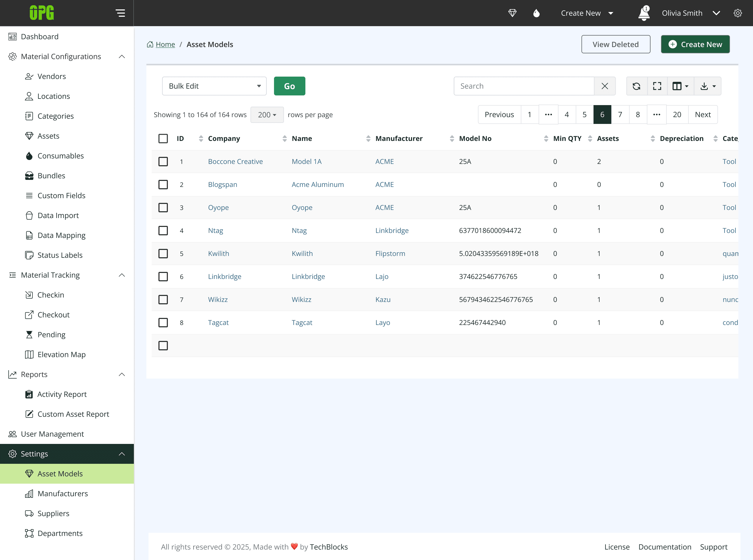Click the diamond icon in top bar
Viewport: 753px width, 560px height.
[x=512, y=13]
